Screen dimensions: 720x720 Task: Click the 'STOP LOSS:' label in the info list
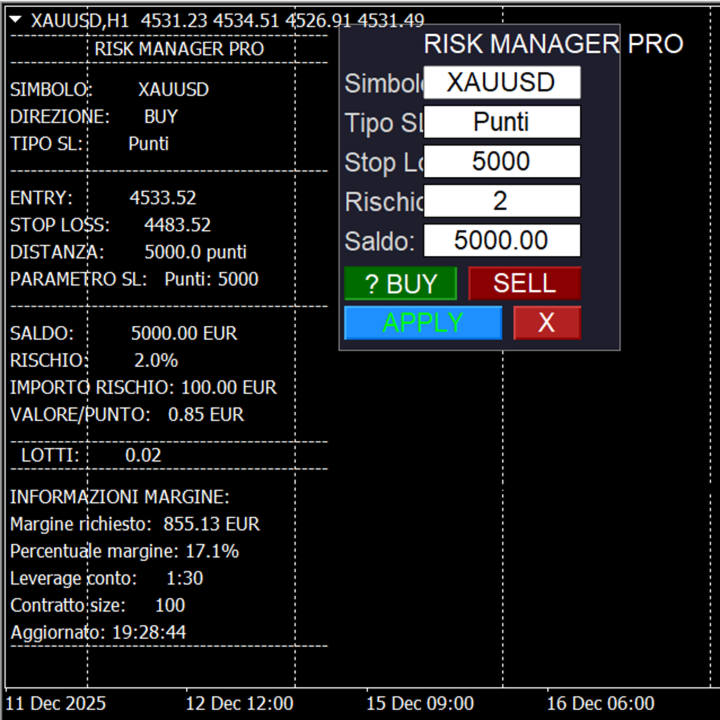[60, 225]
